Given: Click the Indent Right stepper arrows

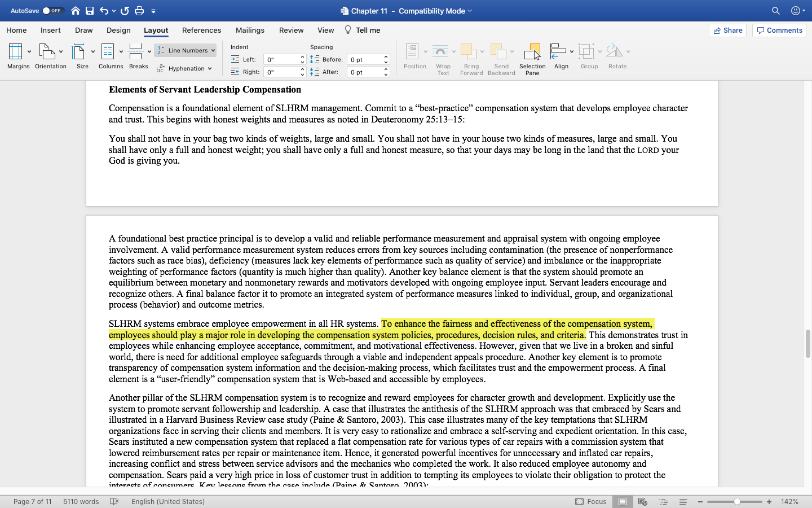Looking at the screenshot, I should (x=302, y=72).
